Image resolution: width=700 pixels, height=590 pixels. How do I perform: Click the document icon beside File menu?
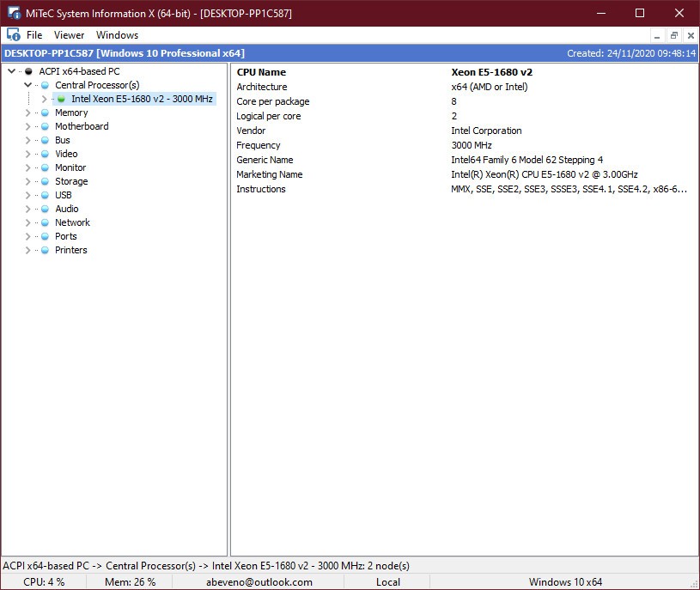click(x=14, y=35)
